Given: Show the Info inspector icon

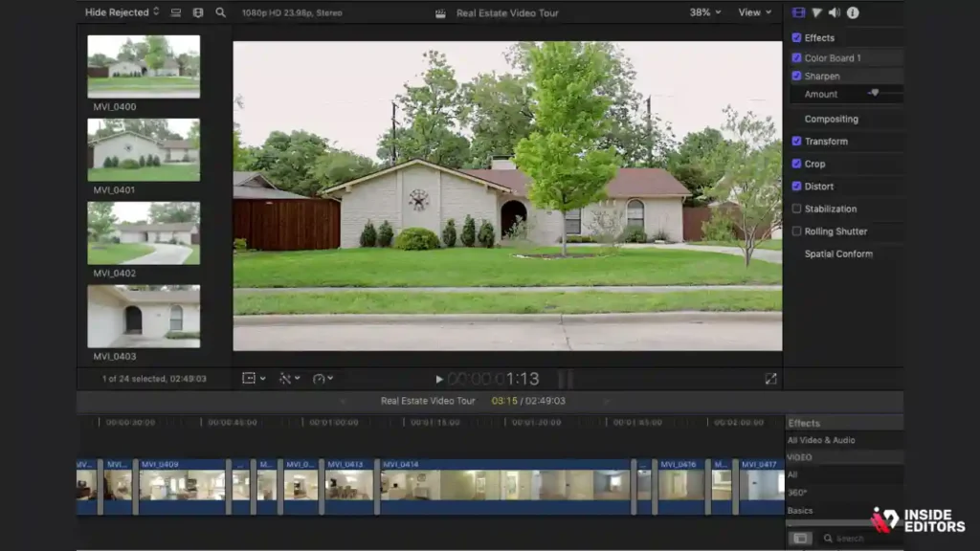Looking at the screenshot, I should coord(853,12).
